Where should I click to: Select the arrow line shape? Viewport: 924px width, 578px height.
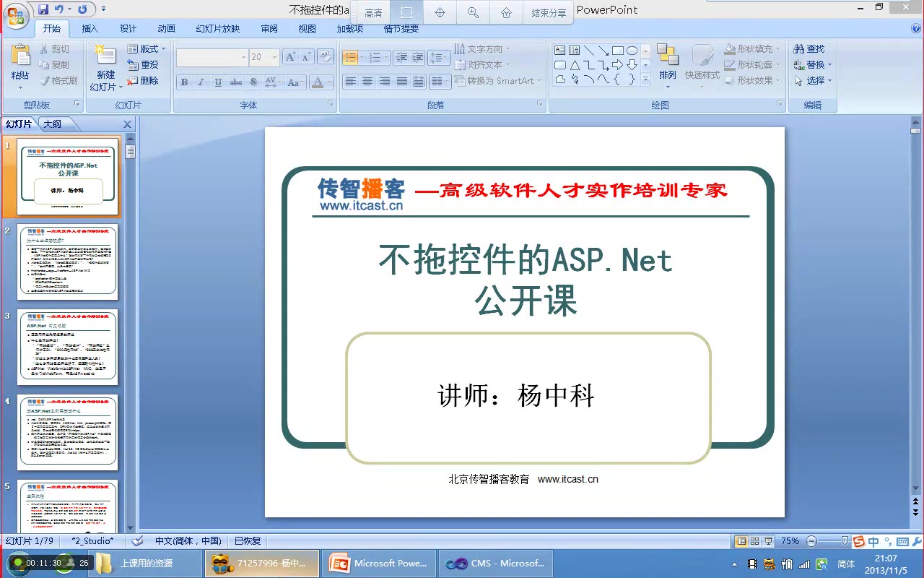point(603,51)
